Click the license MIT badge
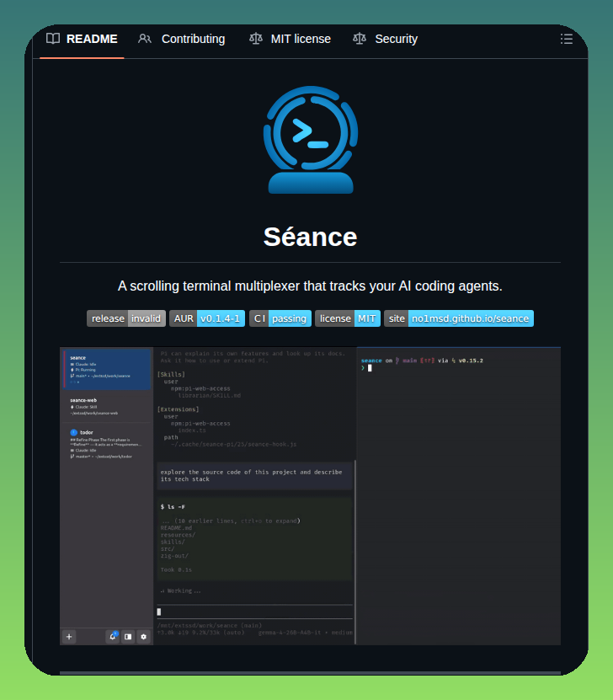Screen dimensions: 613x700 348,318
